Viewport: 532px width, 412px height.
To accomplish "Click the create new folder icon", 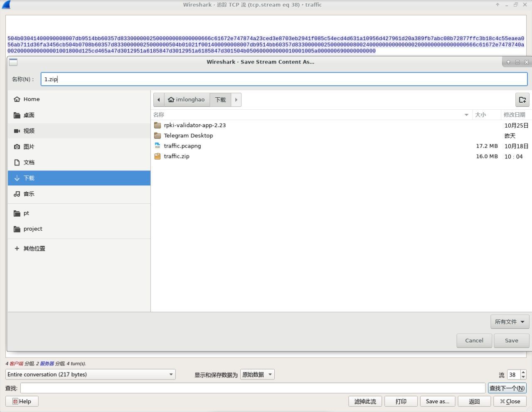I will point(522,100).
